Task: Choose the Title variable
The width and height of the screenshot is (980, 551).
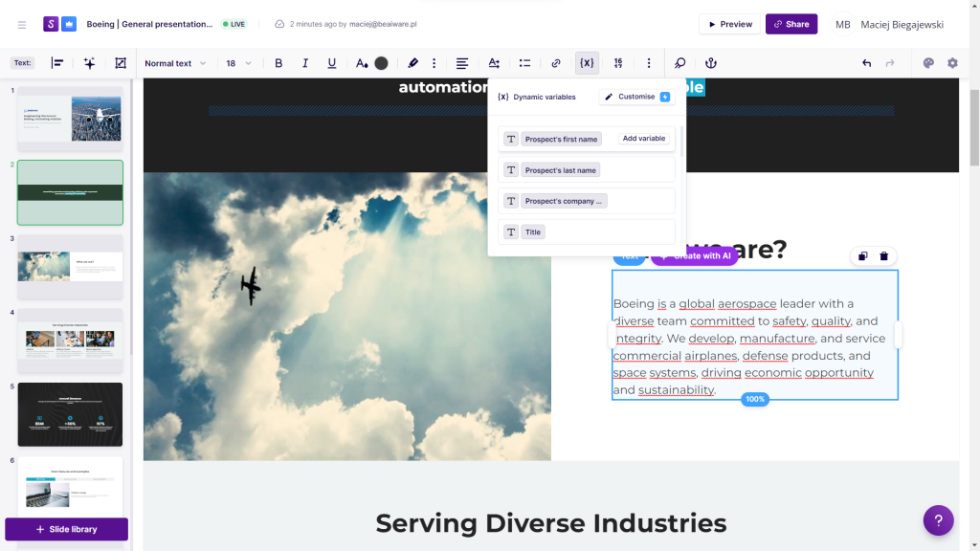Action: (533, 232)
